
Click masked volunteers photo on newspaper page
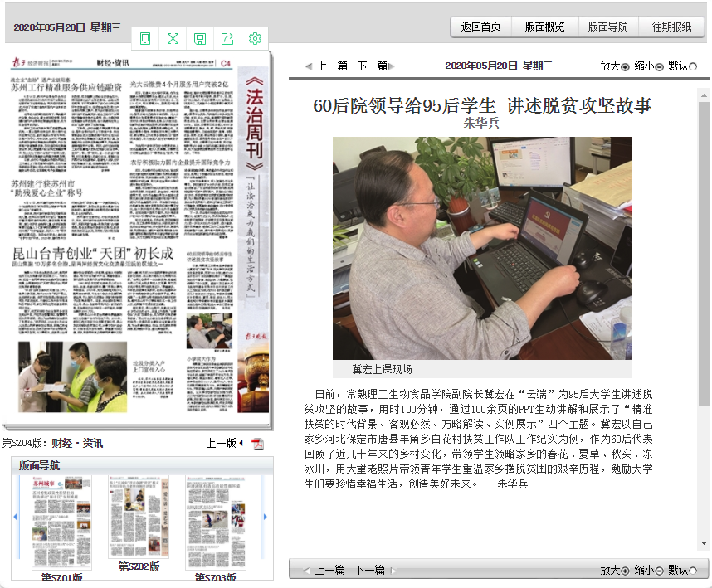click(x=73, y=377)
